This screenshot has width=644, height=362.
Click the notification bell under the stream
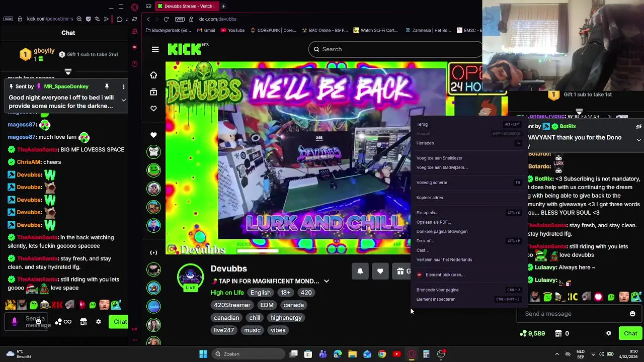click(360, 271)
